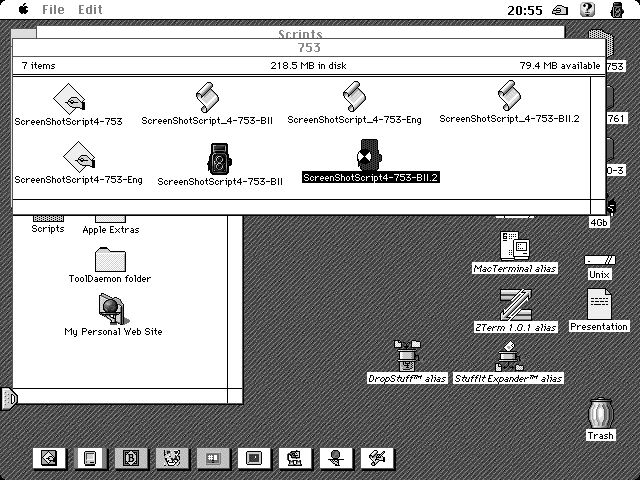Open the Apple menu

coord(22,9)
